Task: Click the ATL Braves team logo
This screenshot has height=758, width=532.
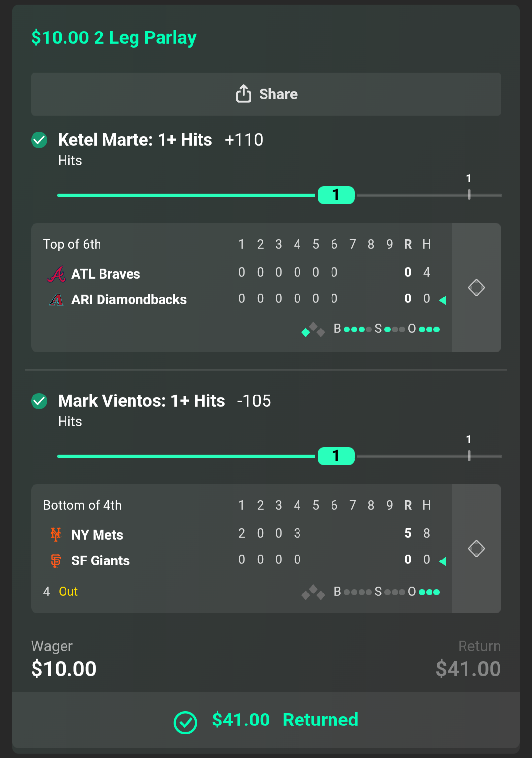Action: coord(56,274)
